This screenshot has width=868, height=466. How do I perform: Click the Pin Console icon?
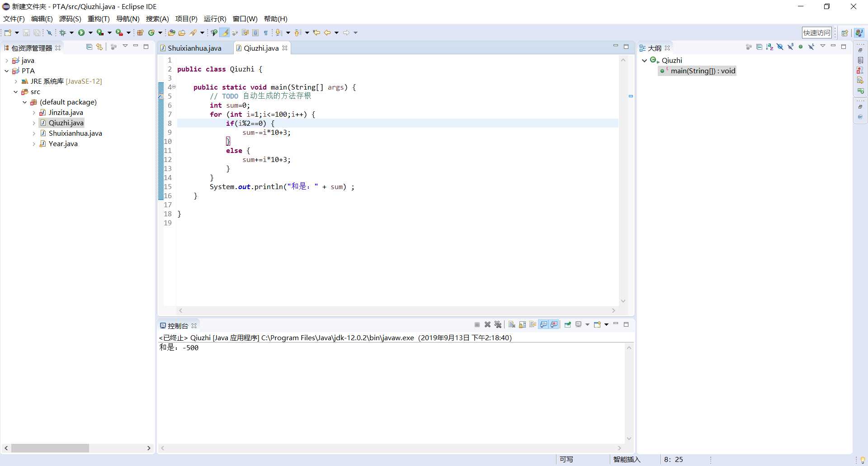pos(567,324)
